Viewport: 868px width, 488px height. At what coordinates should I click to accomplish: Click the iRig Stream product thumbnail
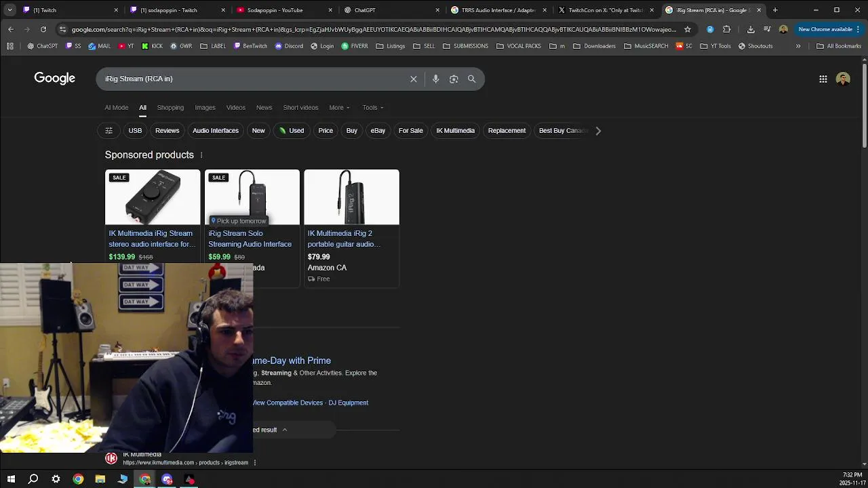tap(153, 197)
